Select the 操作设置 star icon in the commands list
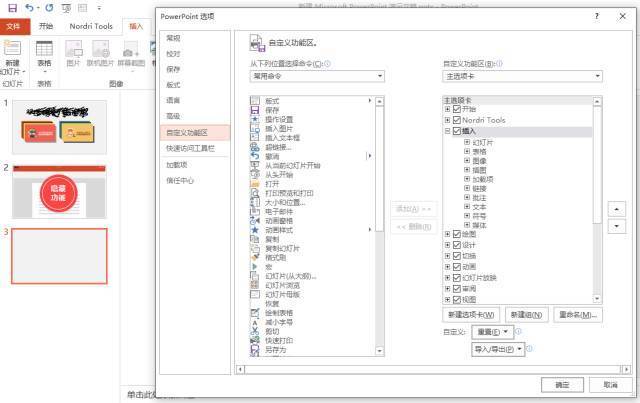This screenshot has width=640, height=403. [255, 120]
